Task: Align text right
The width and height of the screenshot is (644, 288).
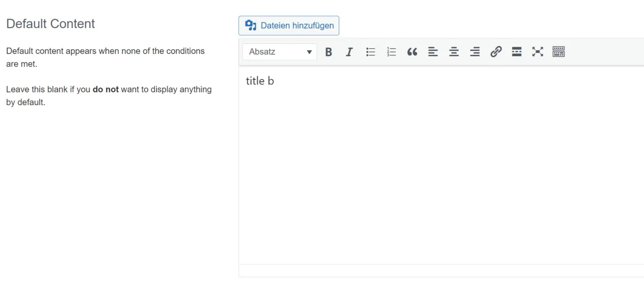Action: pyautogui.click(x=475, y=52)
